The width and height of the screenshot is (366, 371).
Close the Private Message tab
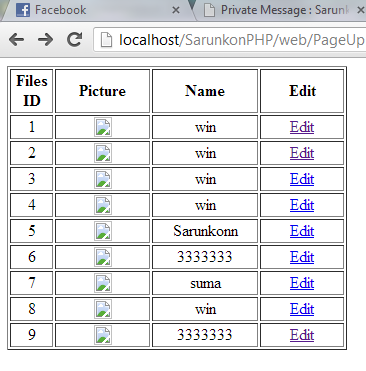click(x=361, y=10)
